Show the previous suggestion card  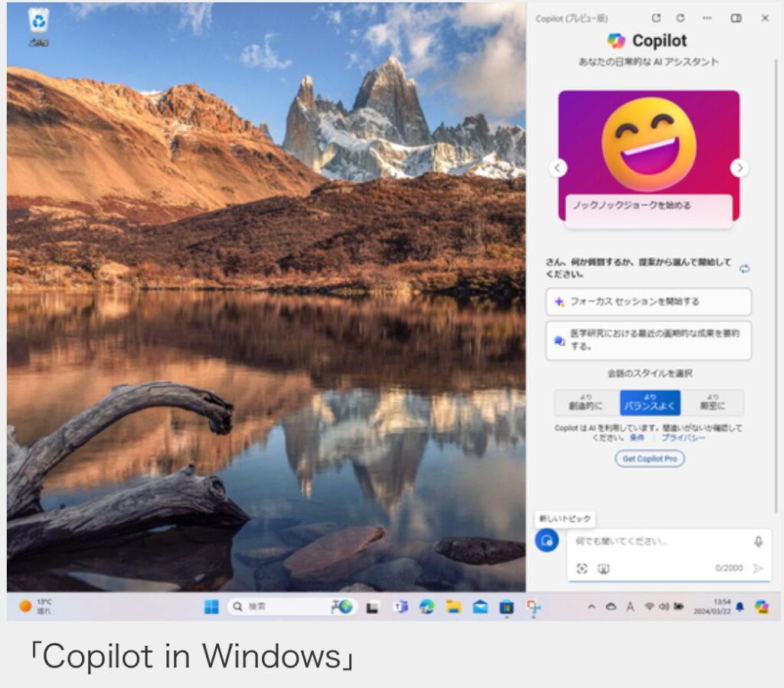click(559, 168)
